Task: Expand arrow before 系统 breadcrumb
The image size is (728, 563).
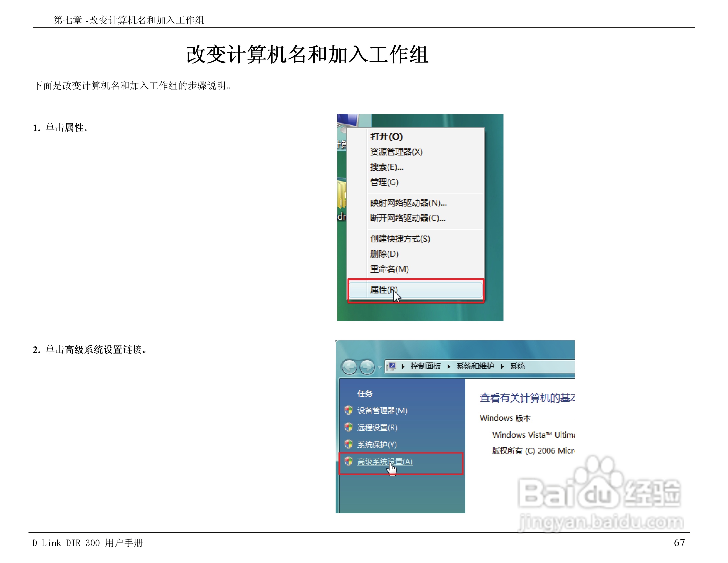Action: pyautogui.click(x=502, y=366)
